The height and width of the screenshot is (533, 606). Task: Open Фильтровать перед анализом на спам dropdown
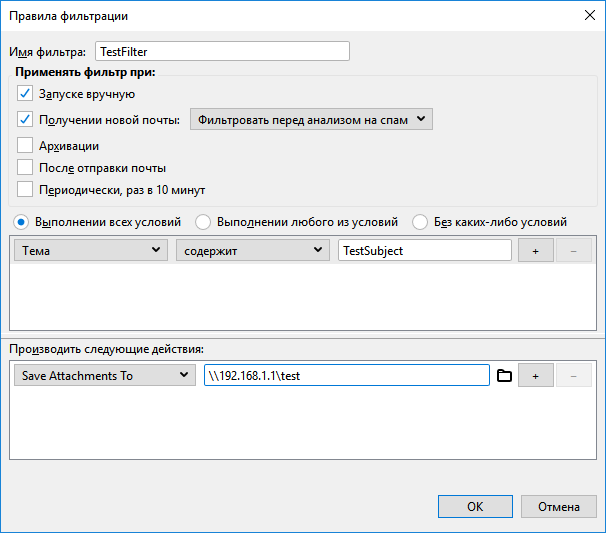coord(311,119)
